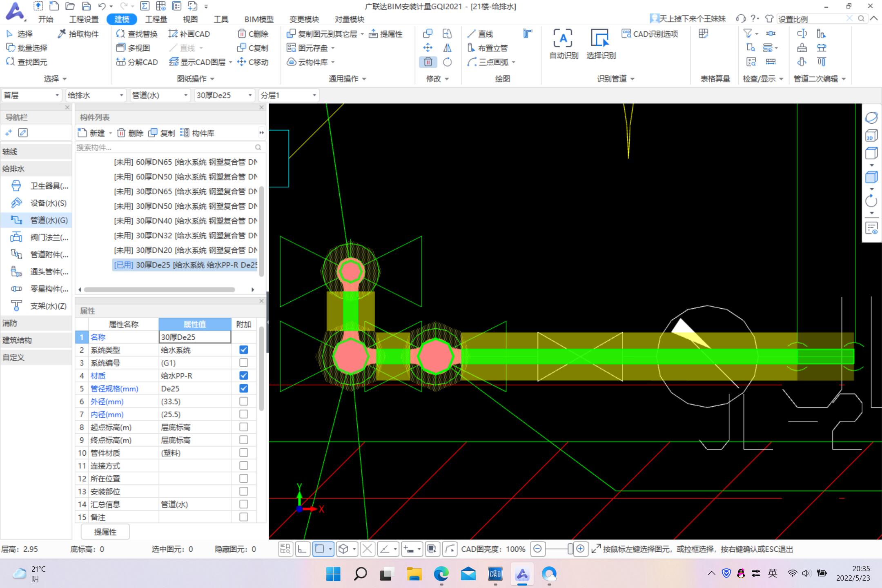Click the 3D view icon on right strip

pyautogui.click(x=871, y=136)
